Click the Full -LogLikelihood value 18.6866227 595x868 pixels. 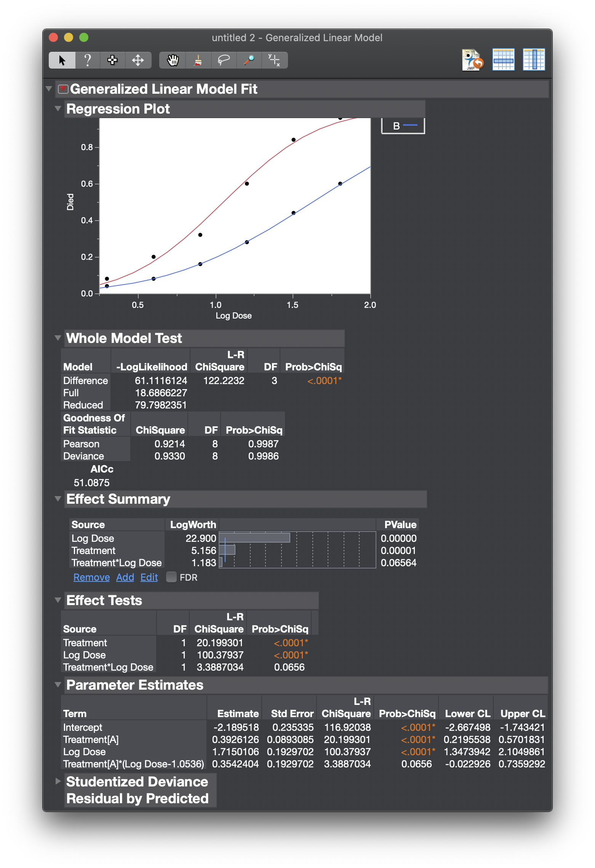point(161,393)
